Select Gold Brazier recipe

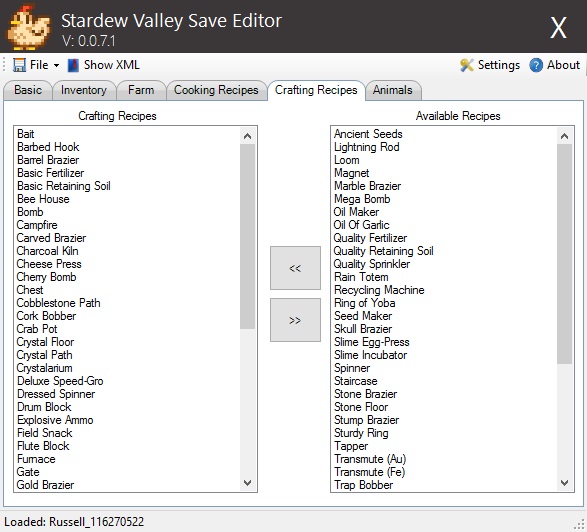click(x=45, y=485)
